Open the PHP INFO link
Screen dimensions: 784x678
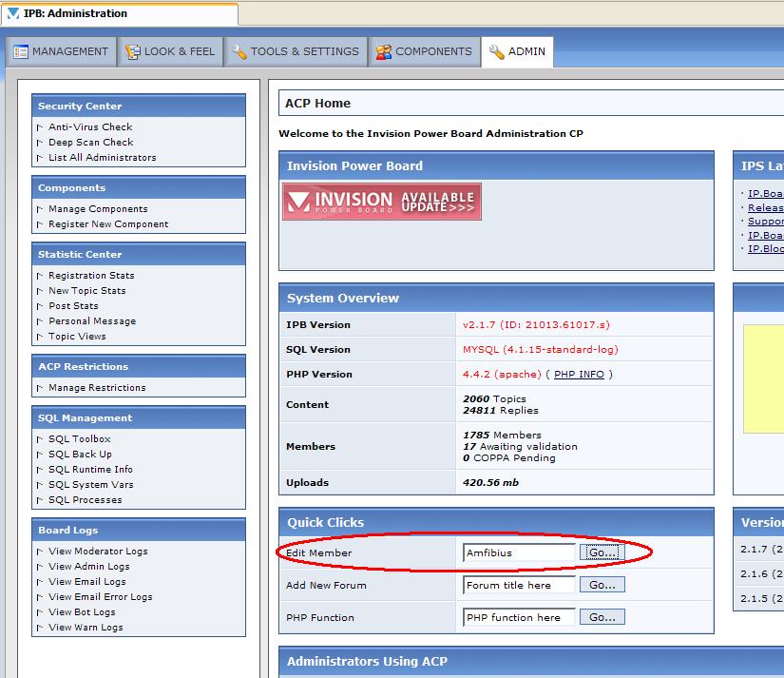pos(579,375)
